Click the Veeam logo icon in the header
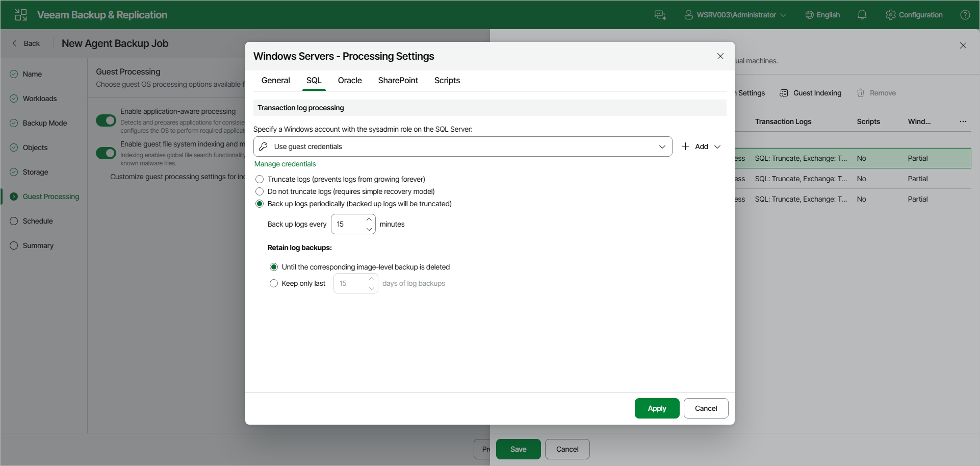This screenshot has height=466, width=980. [21, 15]
